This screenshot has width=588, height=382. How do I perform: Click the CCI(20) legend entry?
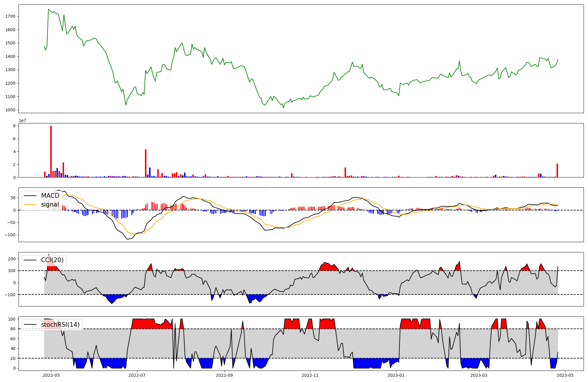point(52,260)
